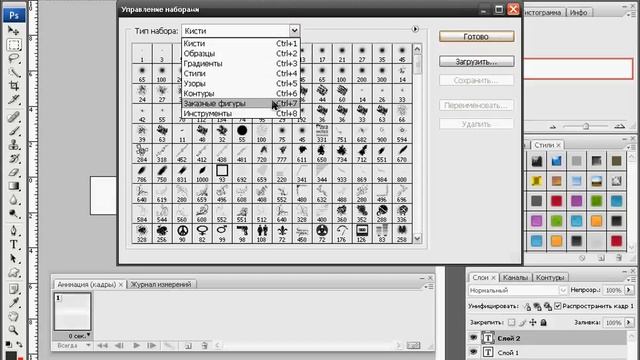Toggle lock transparent pixels in Закрепить row

(511, 322)
